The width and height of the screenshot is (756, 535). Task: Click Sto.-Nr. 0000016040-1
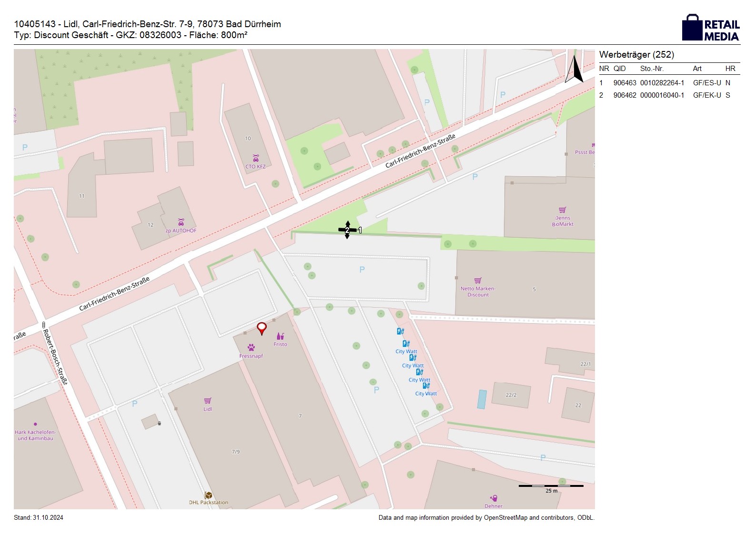pos(662,95)
